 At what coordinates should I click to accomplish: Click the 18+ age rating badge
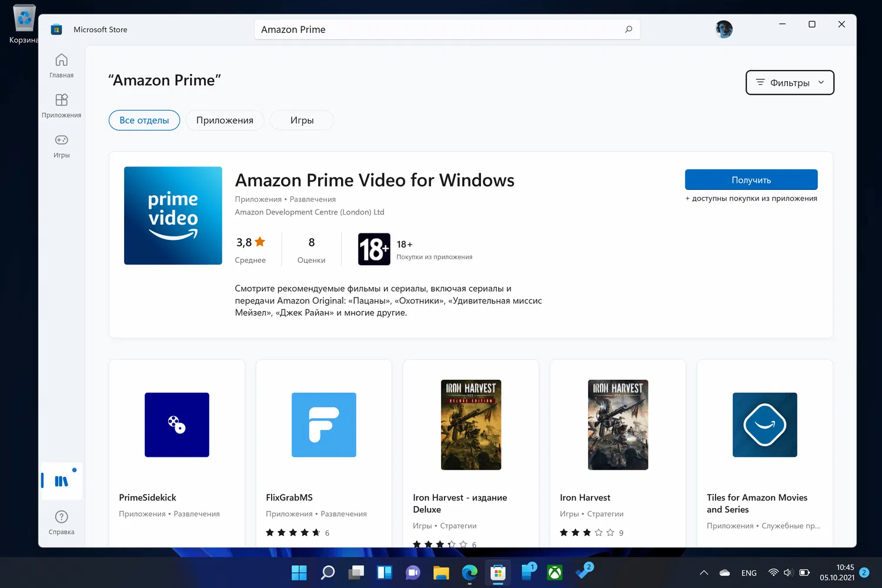coord(374,249)
